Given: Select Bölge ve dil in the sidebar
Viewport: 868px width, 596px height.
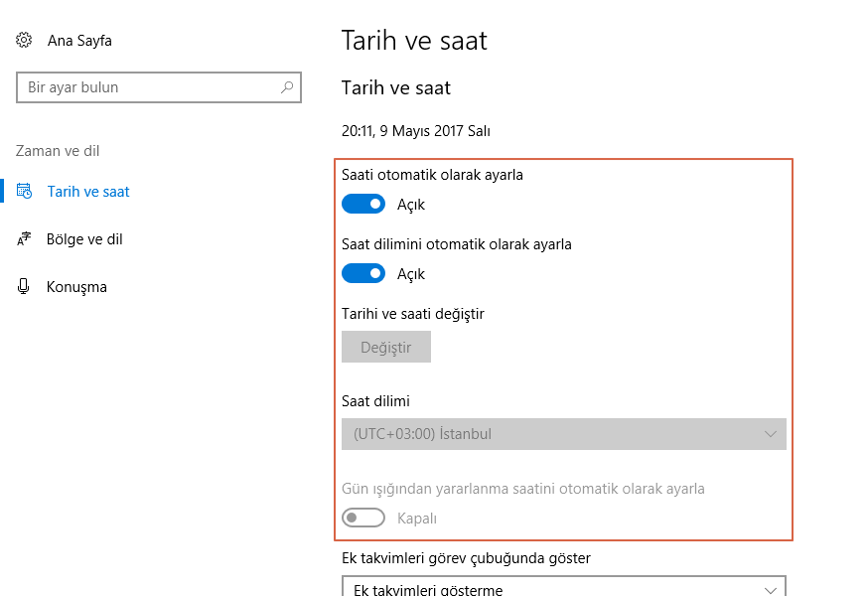Looking at the screenshot, I should pos(87,238).
